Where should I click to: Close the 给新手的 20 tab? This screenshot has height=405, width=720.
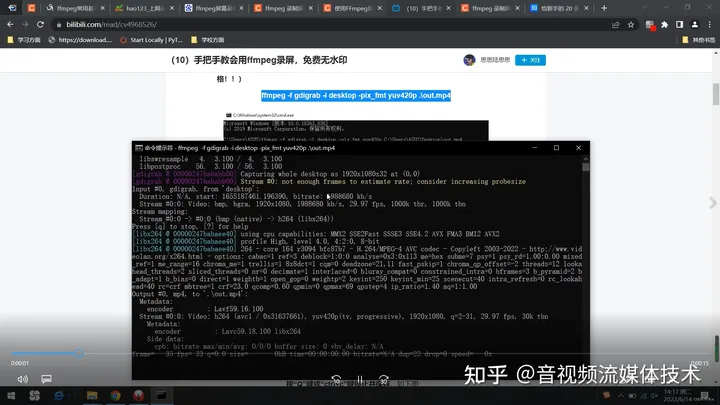click(x=586, y=8)
